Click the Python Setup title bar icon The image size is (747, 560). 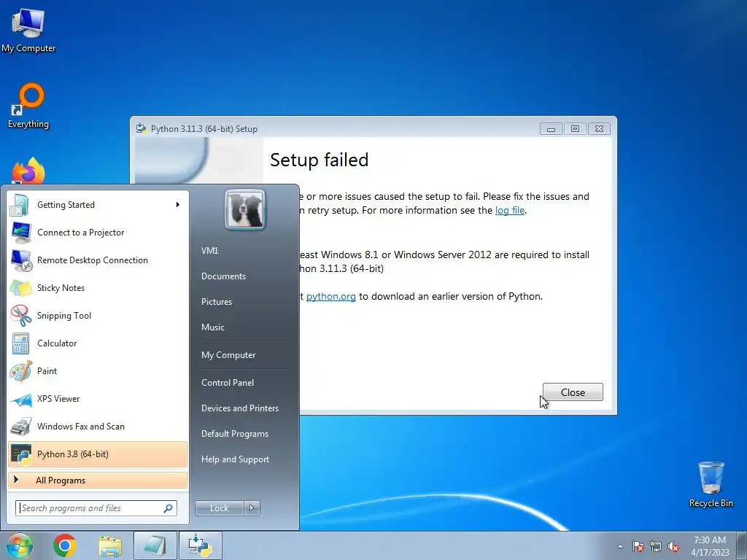(141, 128)
